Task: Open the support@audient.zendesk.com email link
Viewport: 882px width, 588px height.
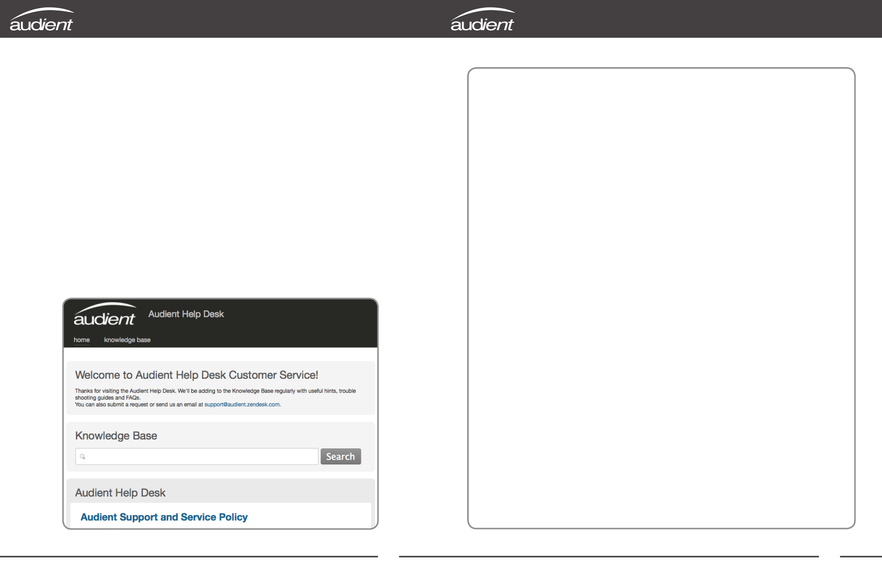Action: pos(242,404)
